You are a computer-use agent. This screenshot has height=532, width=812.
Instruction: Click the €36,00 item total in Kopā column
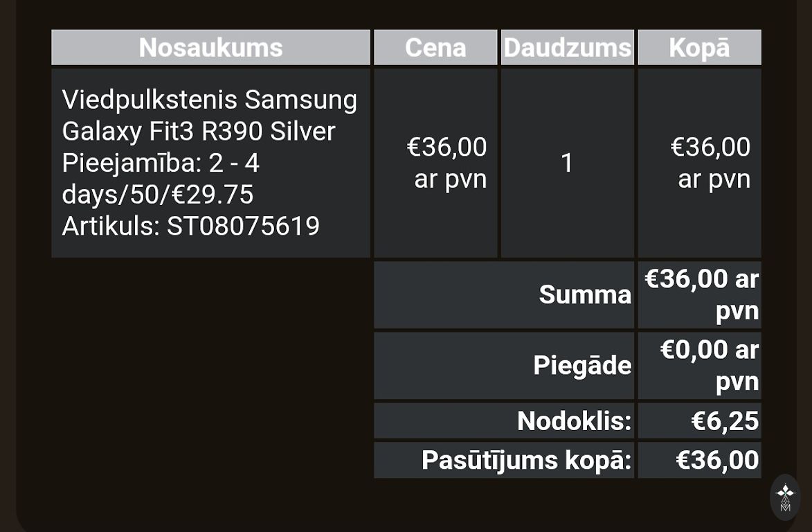point(710,148)
